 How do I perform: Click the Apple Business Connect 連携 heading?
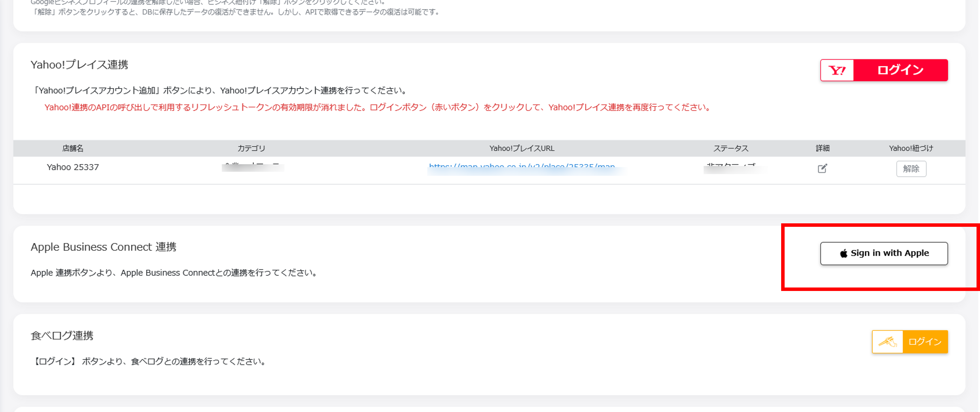click(x=104, y=247)
